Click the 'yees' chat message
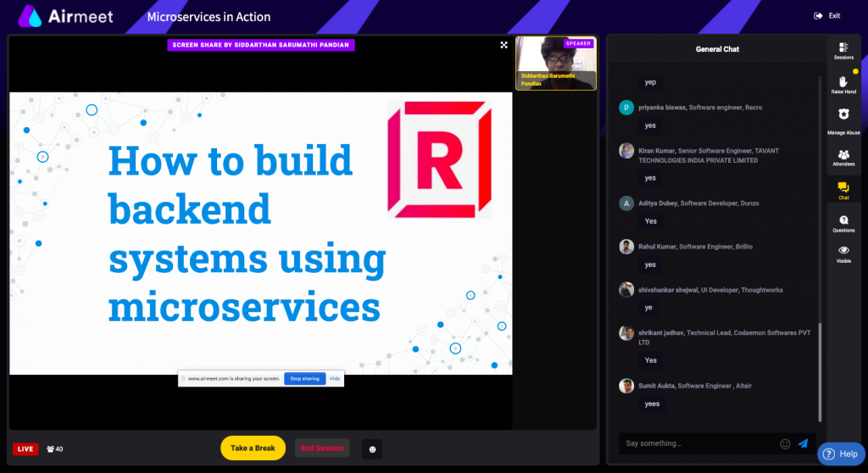The width and height of the screenshot is (868, 473). 652,403
